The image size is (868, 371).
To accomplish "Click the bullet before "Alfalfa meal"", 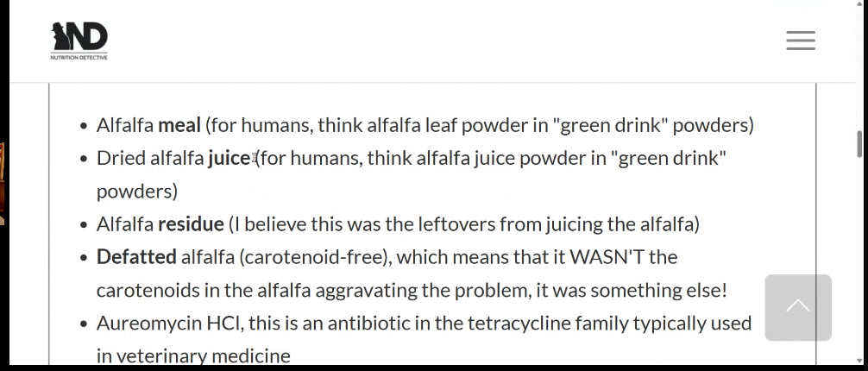I will (84, 126).
